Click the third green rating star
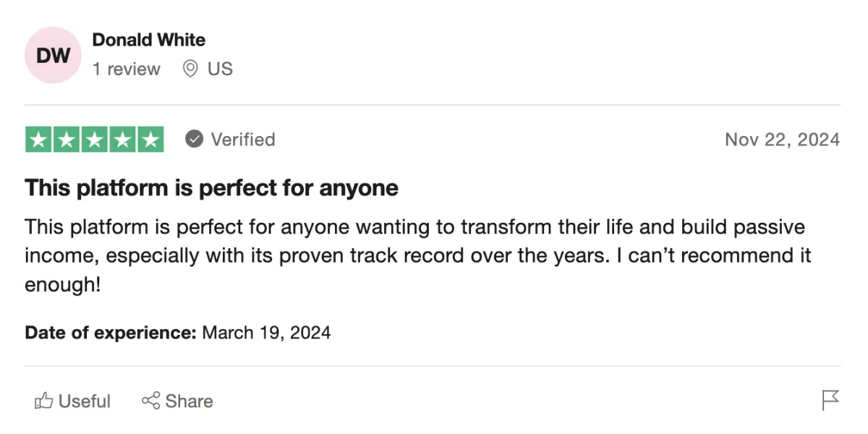Viewport: 868px width, 434px height. [x=95, y=140]
